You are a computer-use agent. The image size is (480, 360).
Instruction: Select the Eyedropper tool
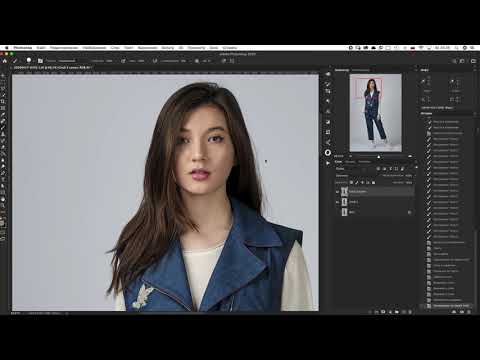pos(3,114)
